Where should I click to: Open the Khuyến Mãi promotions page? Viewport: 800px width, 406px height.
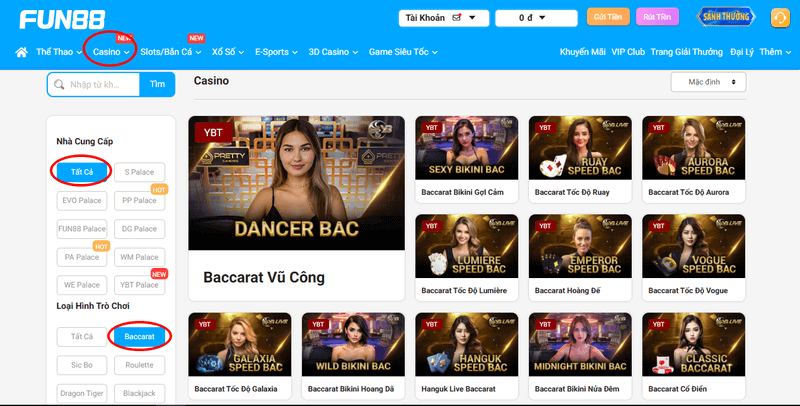tap(582, 52)
